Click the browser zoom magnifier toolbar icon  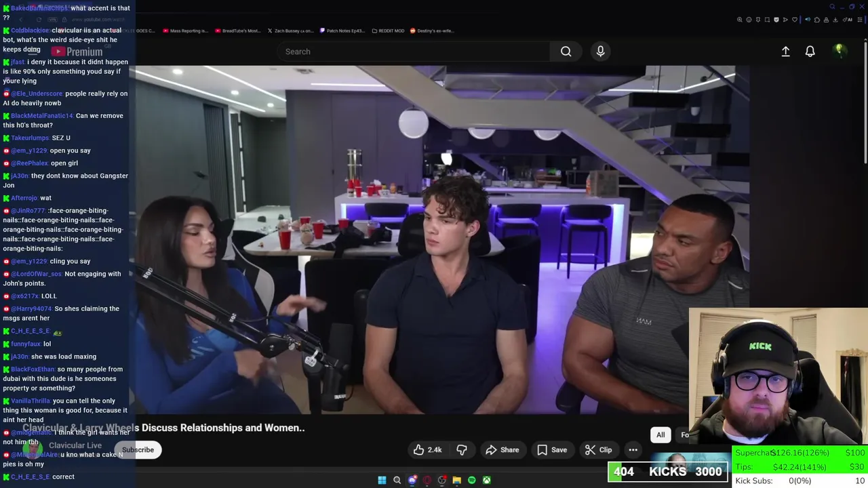coord(740,20)
